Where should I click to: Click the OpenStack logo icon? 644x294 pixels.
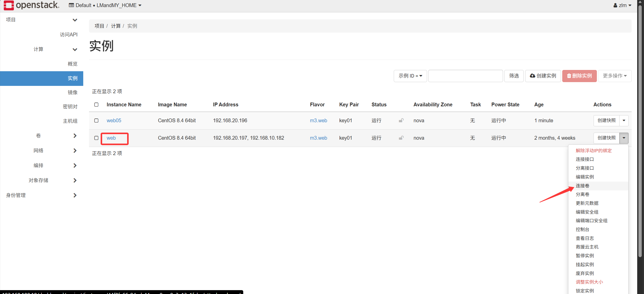point(9,5)
